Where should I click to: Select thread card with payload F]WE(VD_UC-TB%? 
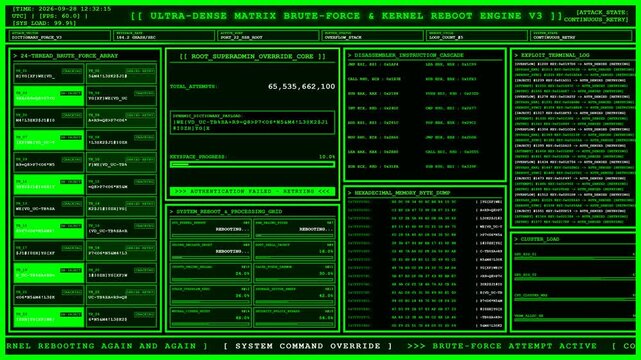click(121, 162)
